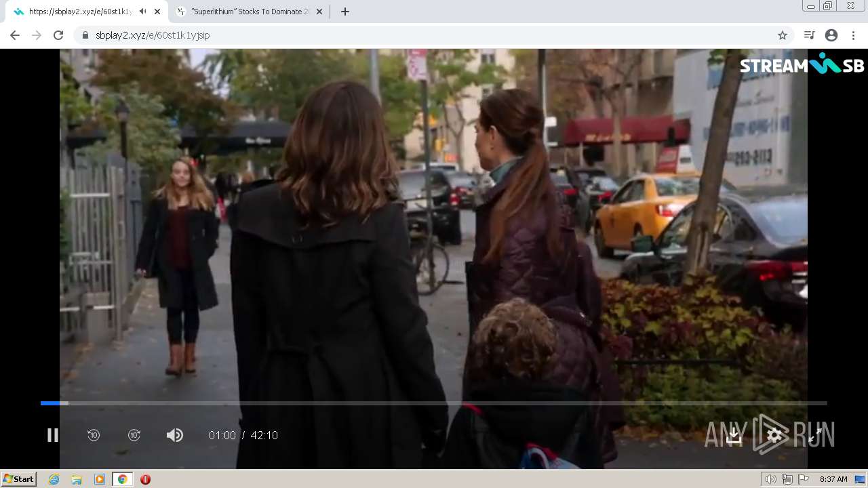Pause the video playback
Screen dimensions: 868x488
coord(52,435)
